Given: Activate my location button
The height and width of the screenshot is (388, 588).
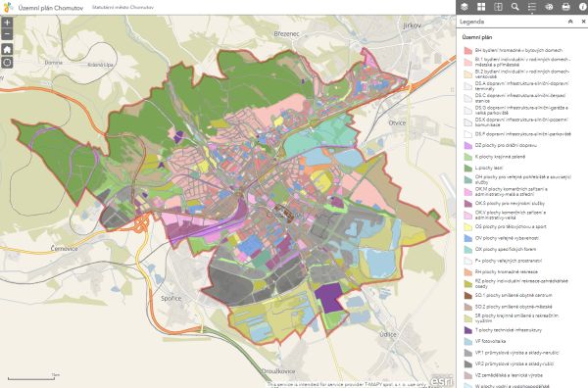Looking at the screenshot, I should 7,63.
